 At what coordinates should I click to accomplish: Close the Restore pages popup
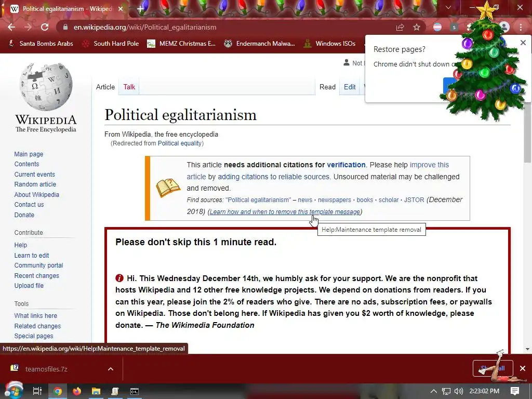[523, 43]
